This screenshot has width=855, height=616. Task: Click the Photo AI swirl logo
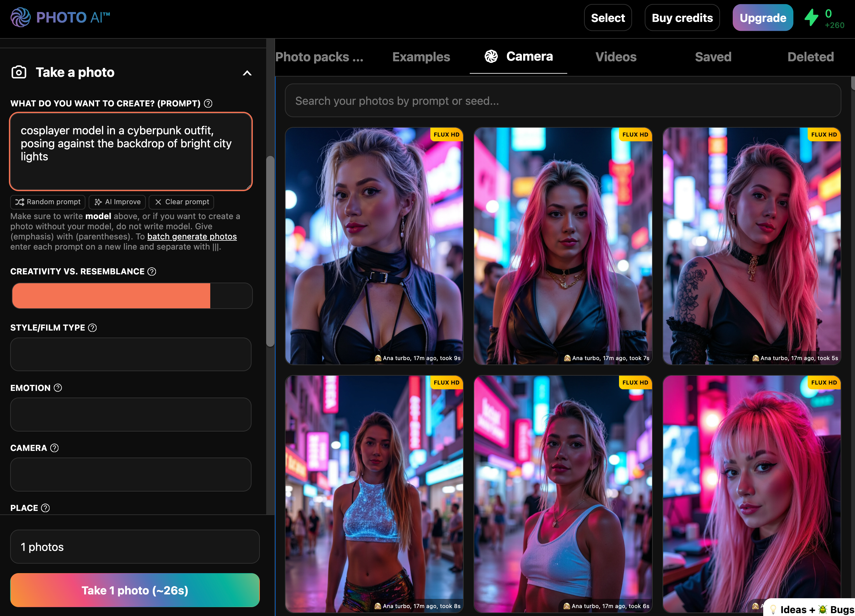[x=20, y=17]
